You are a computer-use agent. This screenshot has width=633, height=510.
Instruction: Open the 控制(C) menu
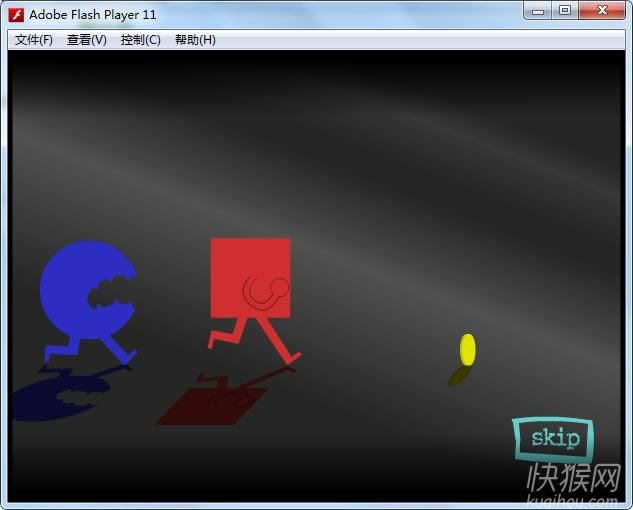coord(140,40)
